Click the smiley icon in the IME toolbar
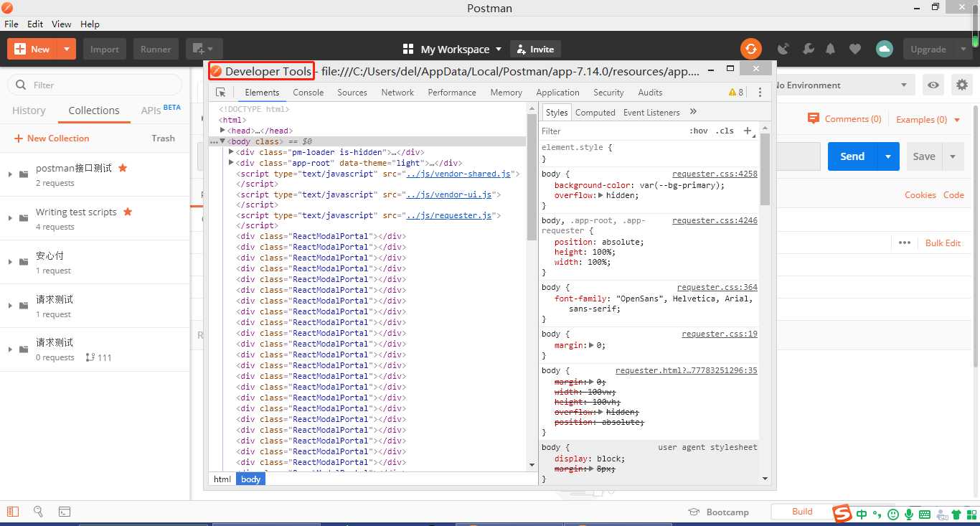 tap(893, 515)
